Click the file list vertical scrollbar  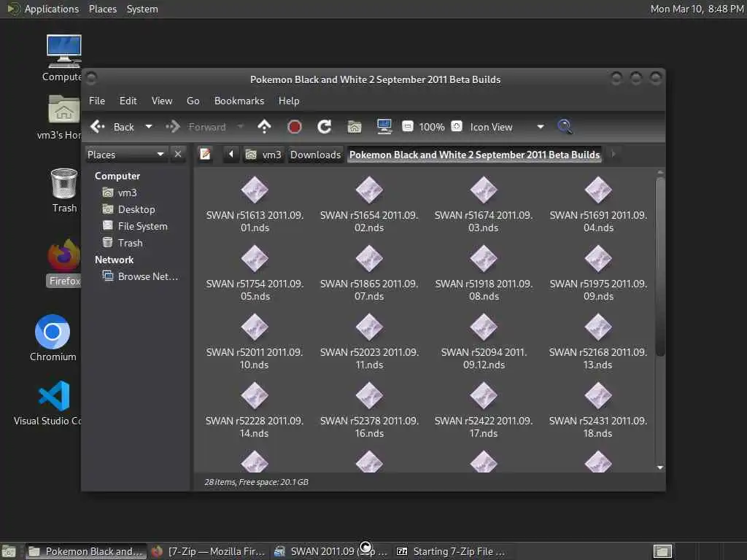659,267
